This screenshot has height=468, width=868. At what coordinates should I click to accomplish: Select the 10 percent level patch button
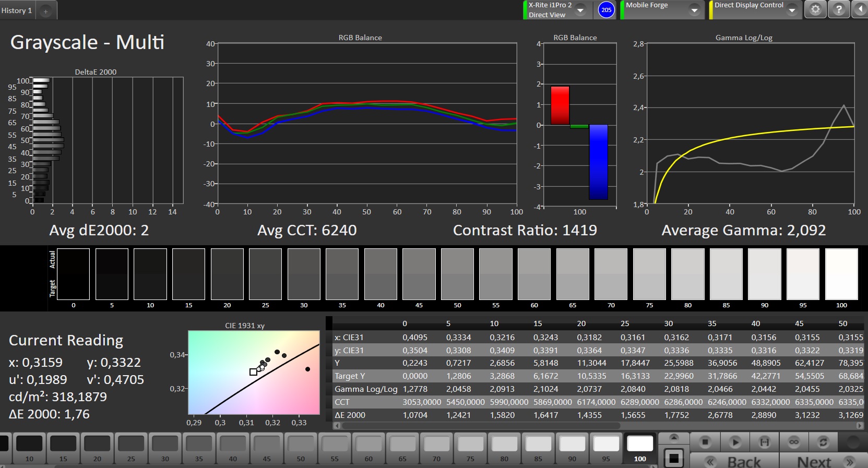point(29,449)
